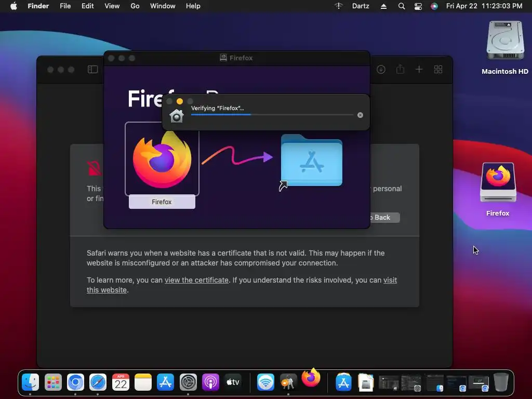
Task: Open the Go menu
Action: point(135,6)
